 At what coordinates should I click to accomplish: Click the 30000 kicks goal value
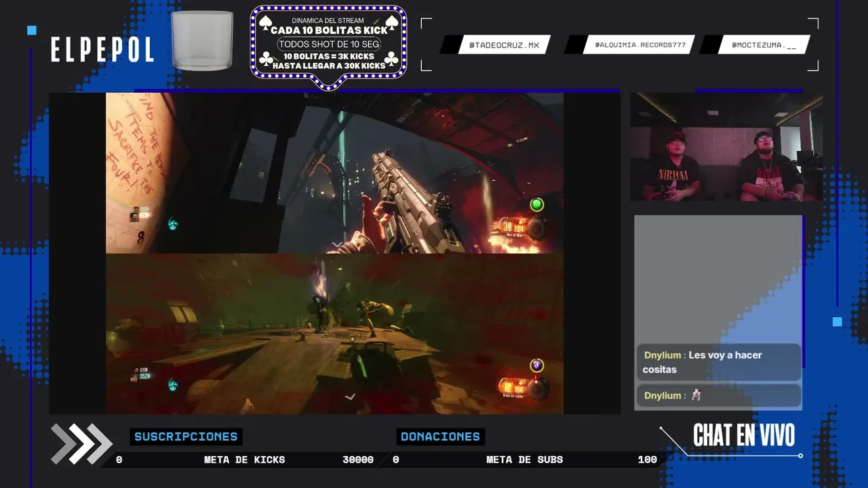[x=358, y=460]
